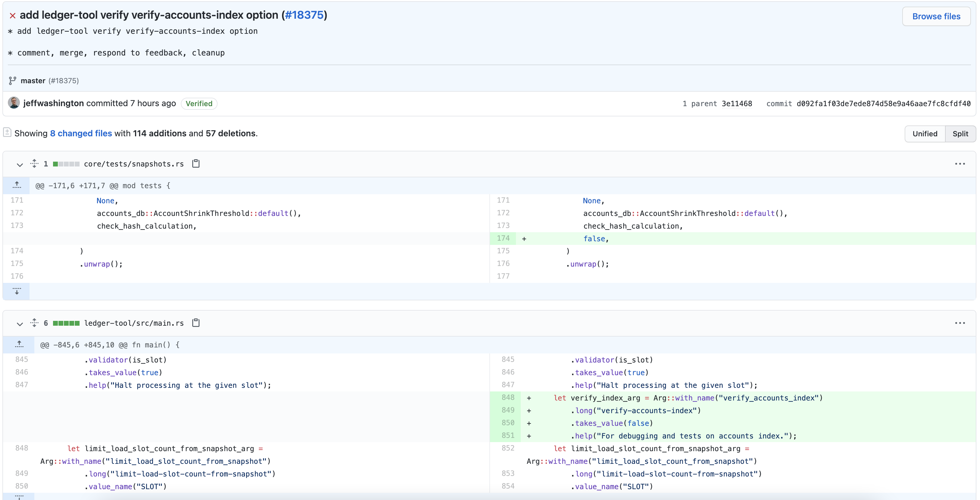980x500 pixels.
Task: Switch to Unified diff view
Action: tap(925, 134)
